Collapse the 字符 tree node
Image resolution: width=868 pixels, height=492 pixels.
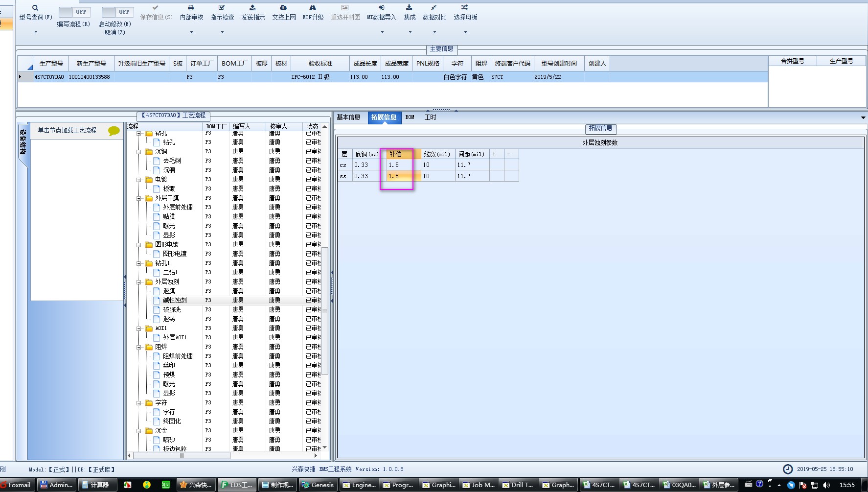pos(139,403)
